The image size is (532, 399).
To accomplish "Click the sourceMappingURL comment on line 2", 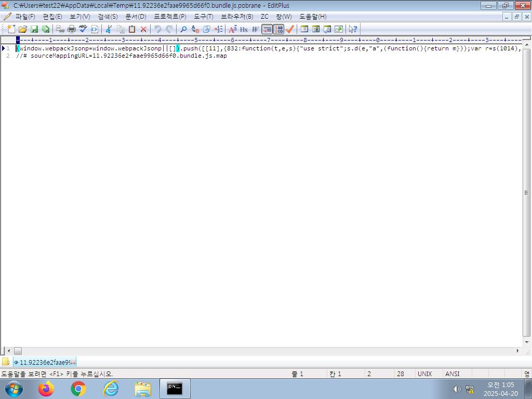I will coord(122,56).
